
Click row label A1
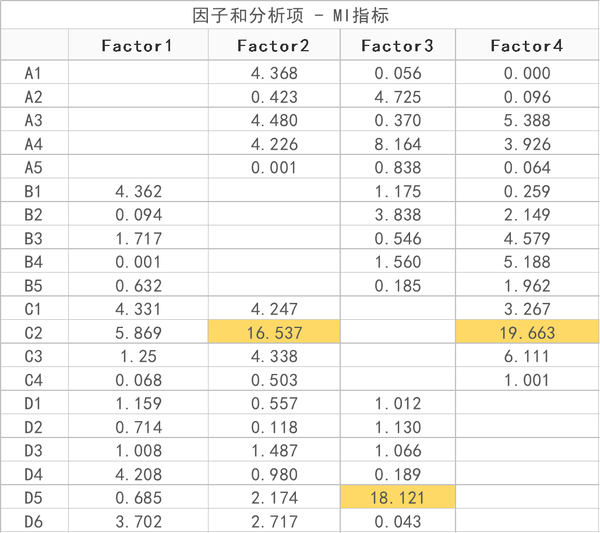click(34, 73)
